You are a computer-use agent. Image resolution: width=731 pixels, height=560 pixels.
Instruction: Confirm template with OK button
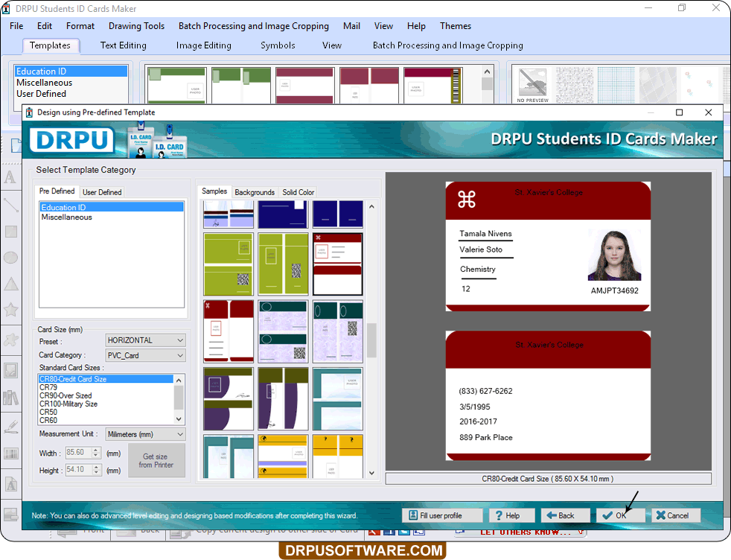click(x=620, y=515)
